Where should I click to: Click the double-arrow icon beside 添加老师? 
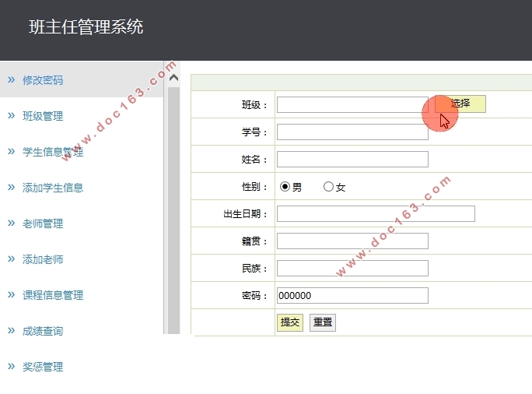click(x=11, y=259)
